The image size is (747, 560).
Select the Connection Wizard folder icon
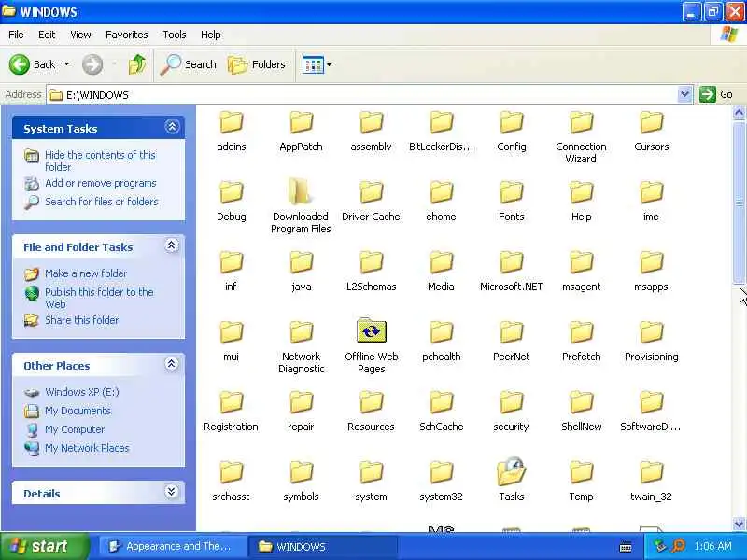click(x=581, y=122)
